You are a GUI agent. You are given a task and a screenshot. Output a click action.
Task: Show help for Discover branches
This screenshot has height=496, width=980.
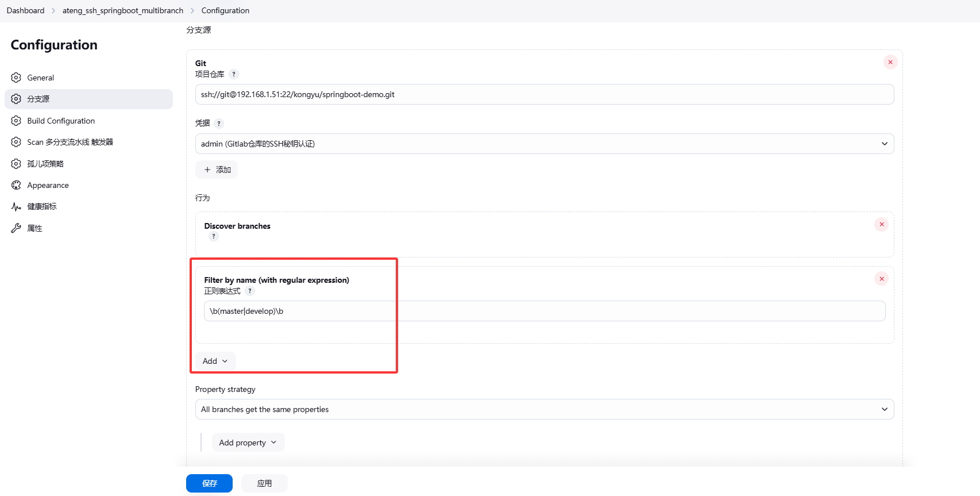tap(214, 236)
